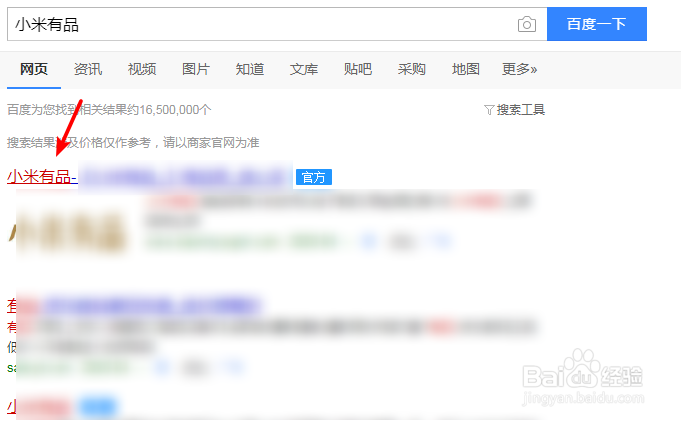Switch to the 采购 tab
Screen dimensions: 681x422
click(x=412, y=69)
